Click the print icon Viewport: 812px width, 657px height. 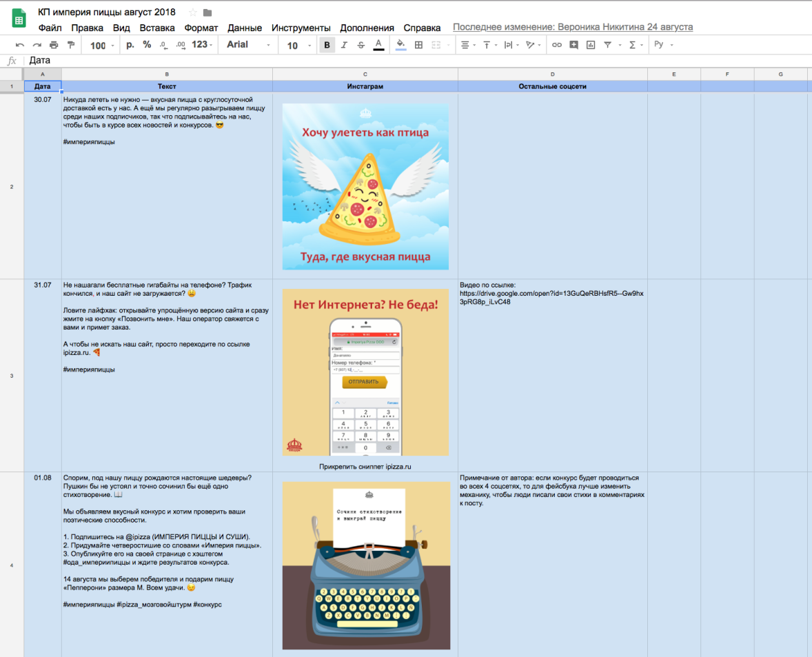click(54, 45)
